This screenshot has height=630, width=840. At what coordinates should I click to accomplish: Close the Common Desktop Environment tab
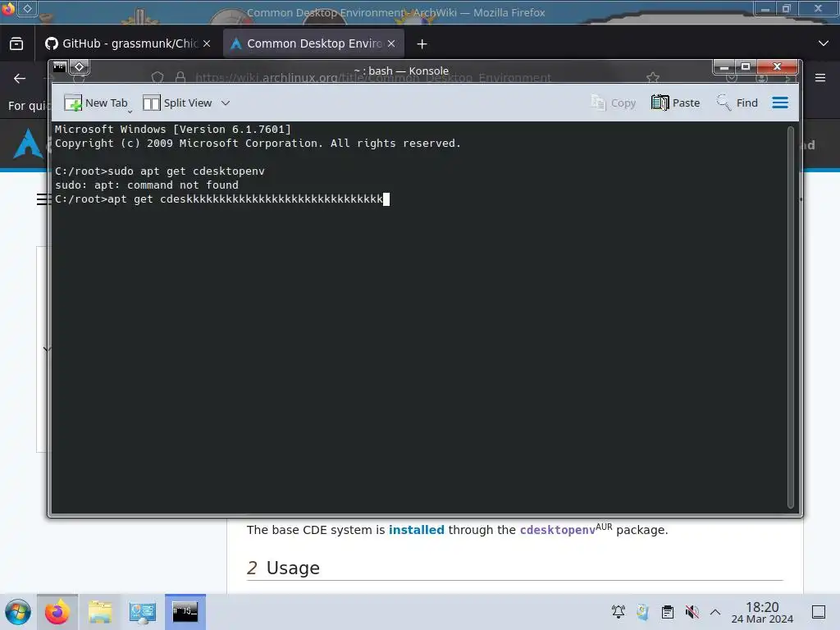391,43
